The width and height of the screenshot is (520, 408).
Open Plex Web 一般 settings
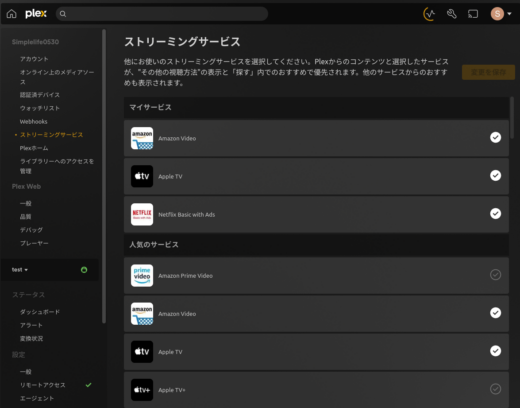coord(25,203)
